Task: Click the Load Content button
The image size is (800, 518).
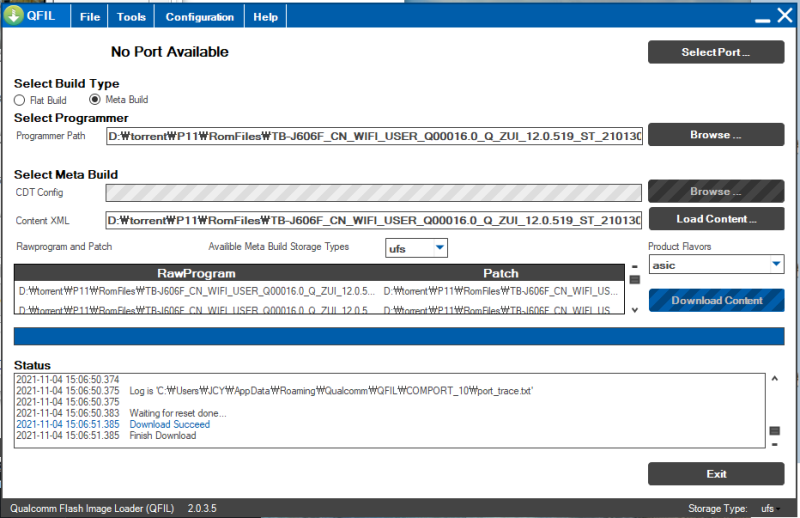Action: pos(716,219)
